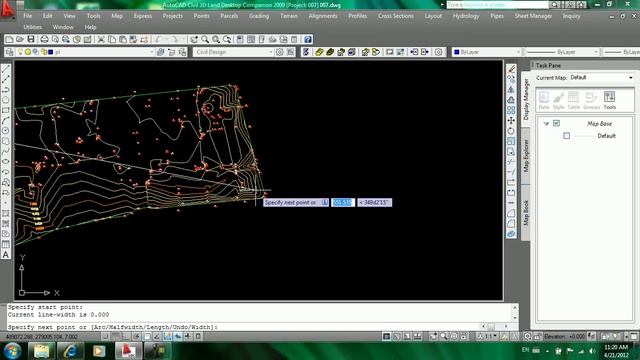Open the File menu
Image resolution: width=640 pixels, height=360 pixels.
(x=28, y=16)
